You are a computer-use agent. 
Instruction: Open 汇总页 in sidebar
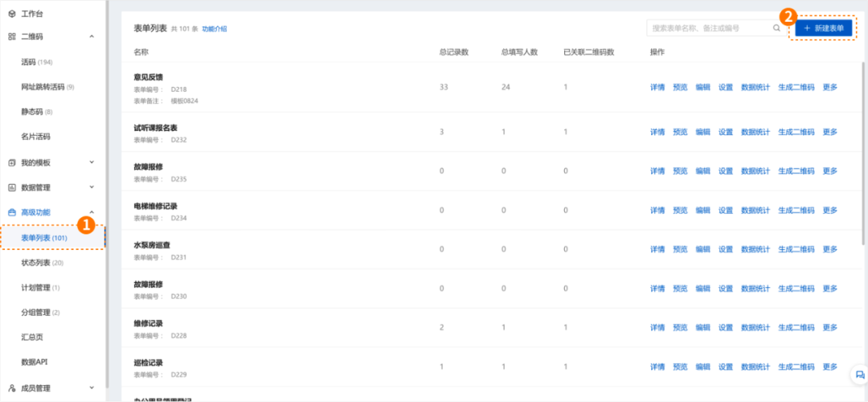point(32,337)
